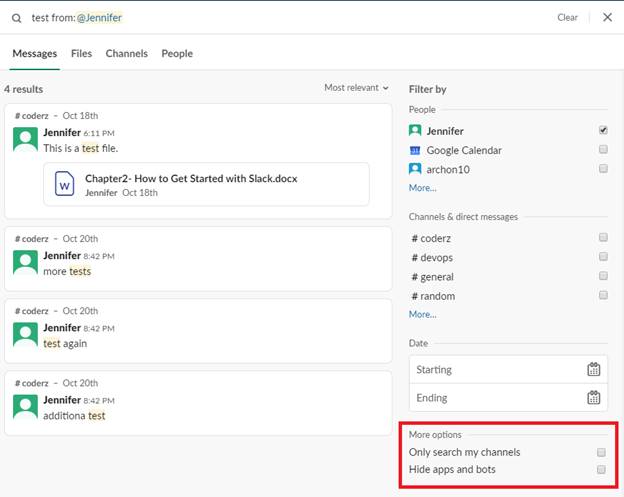Check the # coderz channel filter
The width and height of the screenshot is (624, 497).
(603, 237)
